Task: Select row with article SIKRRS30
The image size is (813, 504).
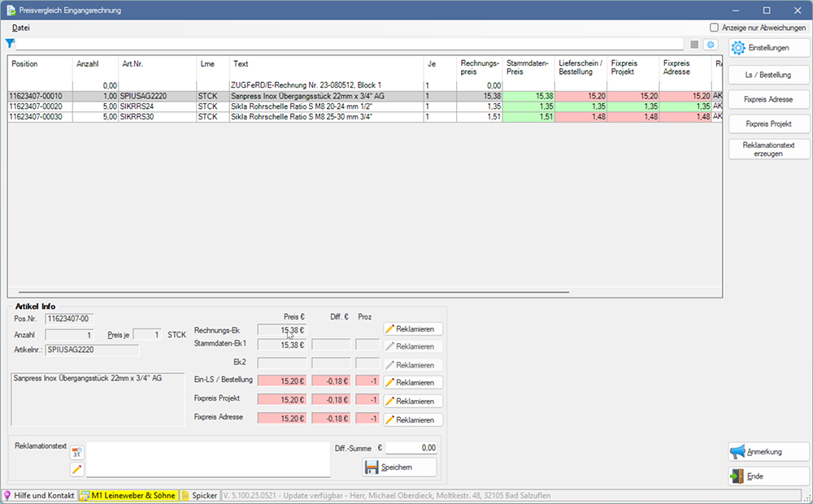Action: [146, 116]
